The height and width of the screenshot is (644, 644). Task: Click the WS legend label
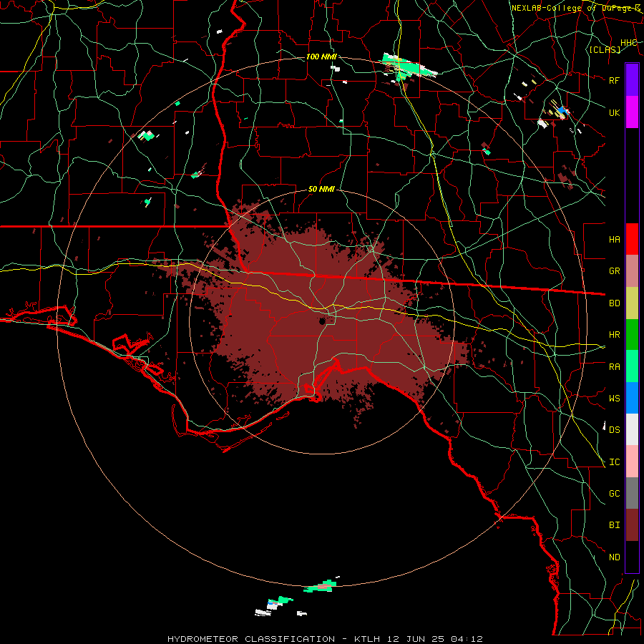pyautogui.click(x=614, y=399)
